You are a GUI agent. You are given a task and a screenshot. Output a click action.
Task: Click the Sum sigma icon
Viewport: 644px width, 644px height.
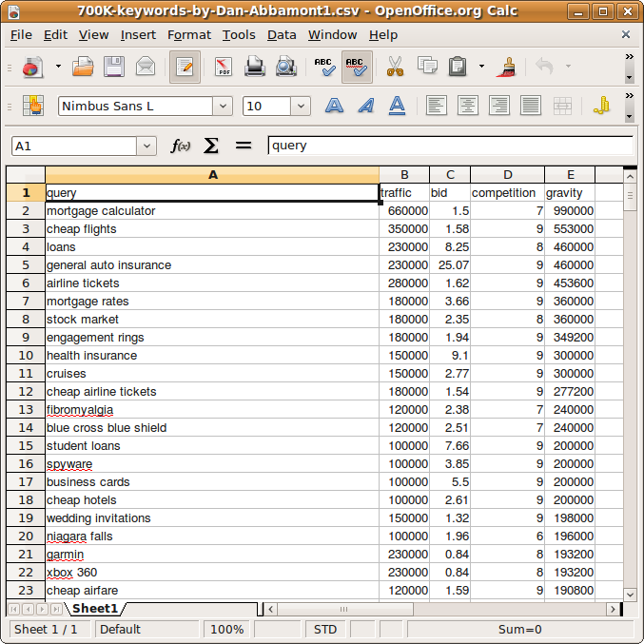coord(210,146)
